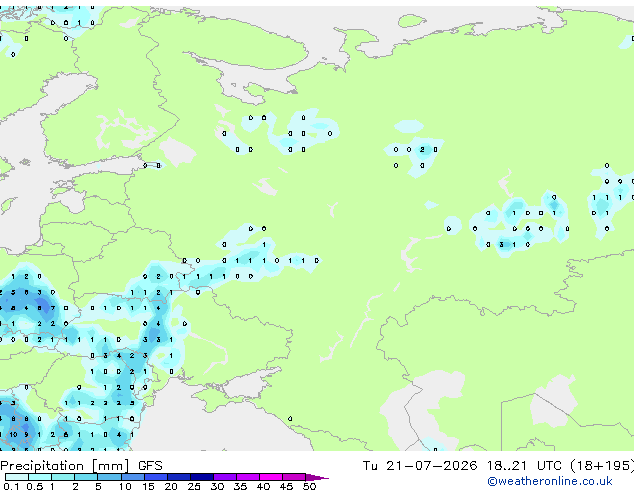634x490 pixels.
Task: Click the '7' precipitation value on map
Action: (53, 308)
